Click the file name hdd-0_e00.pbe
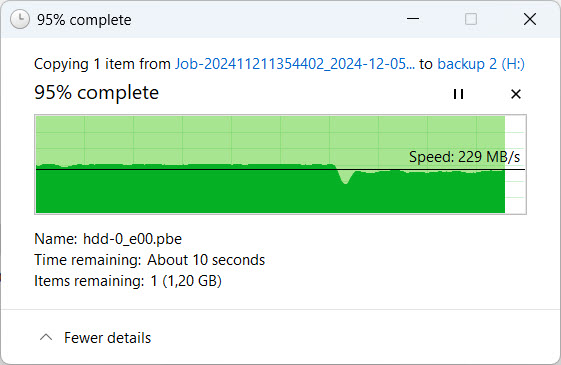The height and width of the screenshot is (365, 561). 132,239
